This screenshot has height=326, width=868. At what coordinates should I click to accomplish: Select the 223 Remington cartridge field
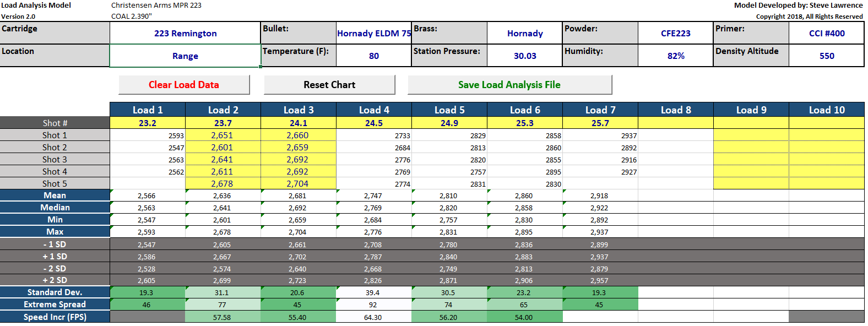(x=185, y=33)
